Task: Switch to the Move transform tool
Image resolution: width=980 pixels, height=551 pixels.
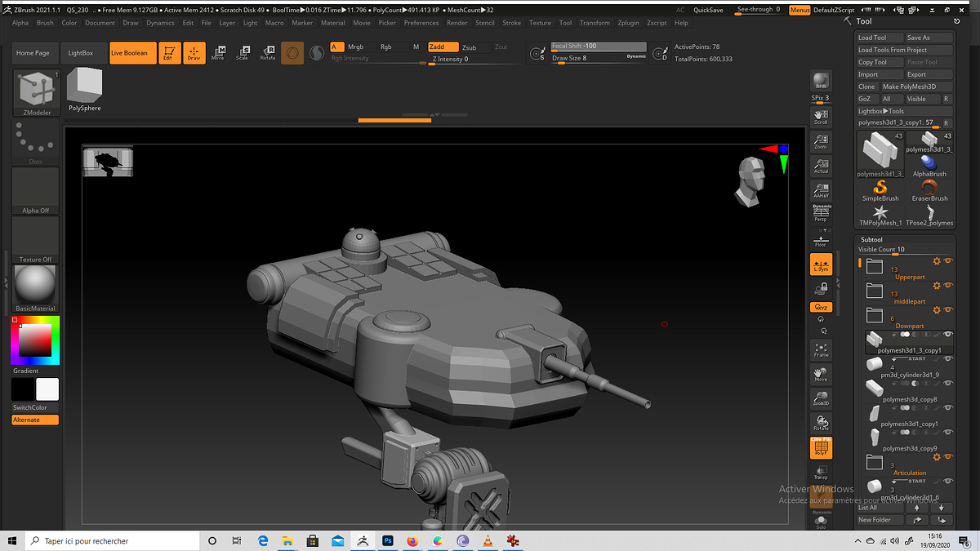Action: pos(217,53)
